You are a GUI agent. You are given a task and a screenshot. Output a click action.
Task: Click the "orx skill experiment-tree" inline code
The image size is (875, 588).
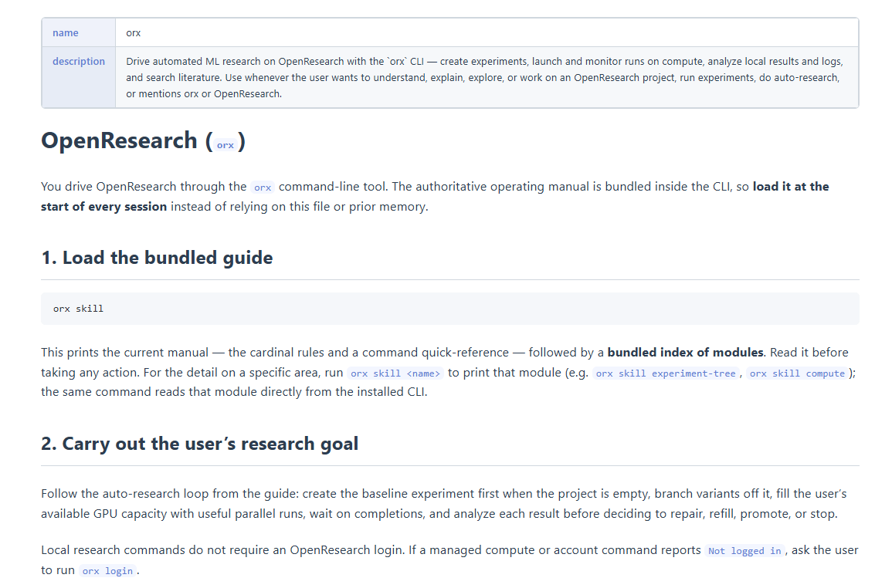point(666,373)
